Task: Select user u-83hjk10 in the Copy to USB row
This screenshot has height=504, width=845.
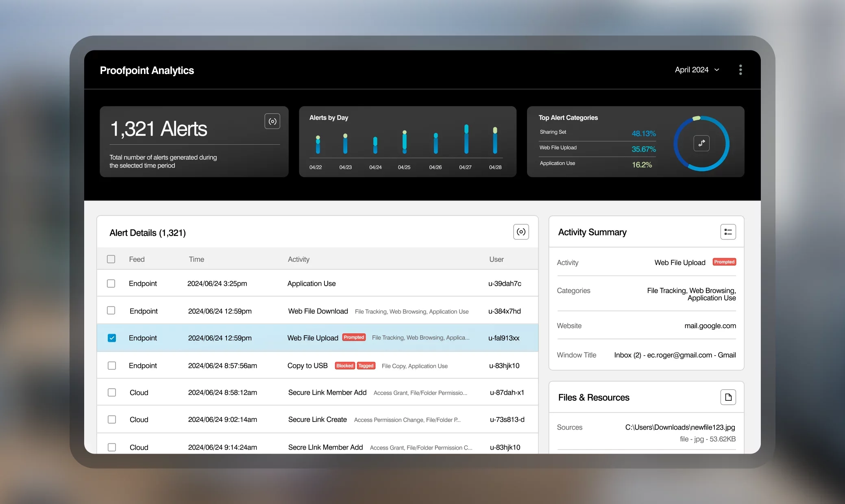Action: point(504,365)
